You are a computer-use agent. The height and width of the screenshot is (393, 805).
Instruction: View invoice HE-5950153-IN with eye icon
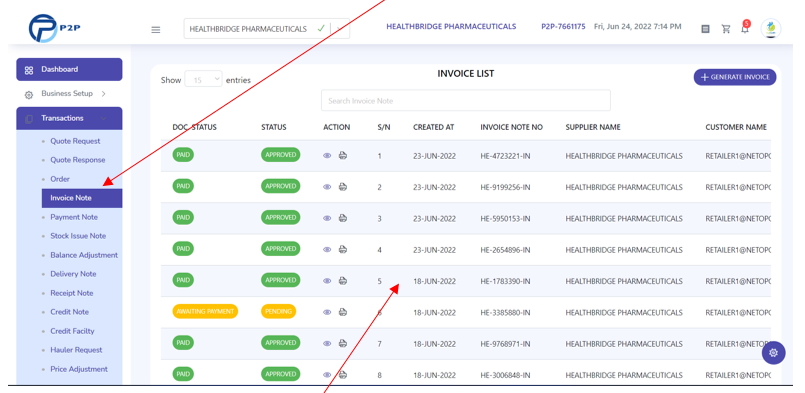tap(327, 218)
